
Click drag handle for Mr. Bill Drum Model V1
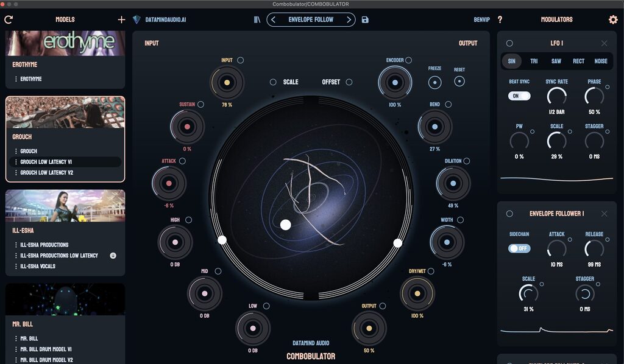(x=16, y=349)
